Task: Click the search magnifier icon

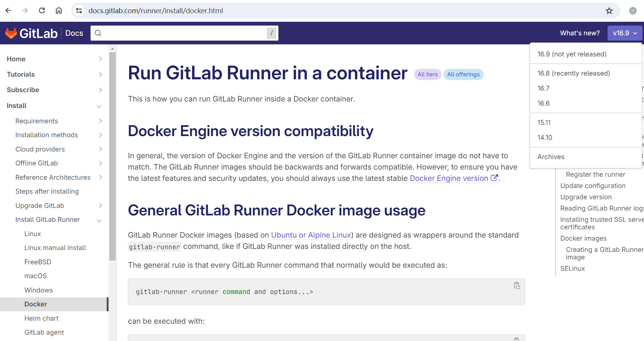Action: (98, 33)
